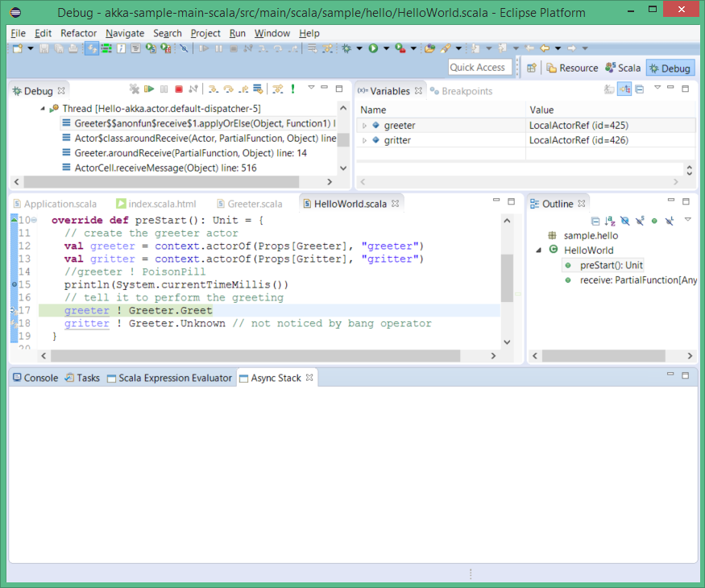This screenshot has height=588, width=705.
Task: Click Step Over in the Debug view toolbar
Action: tap(228, 89)
